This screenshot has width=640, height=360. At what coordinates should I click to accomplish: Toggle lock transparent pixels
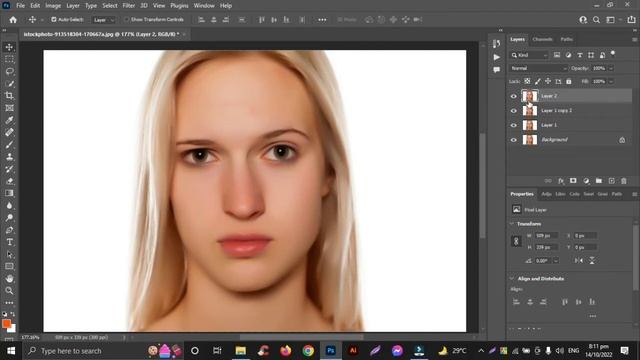(x=527, y=81)
